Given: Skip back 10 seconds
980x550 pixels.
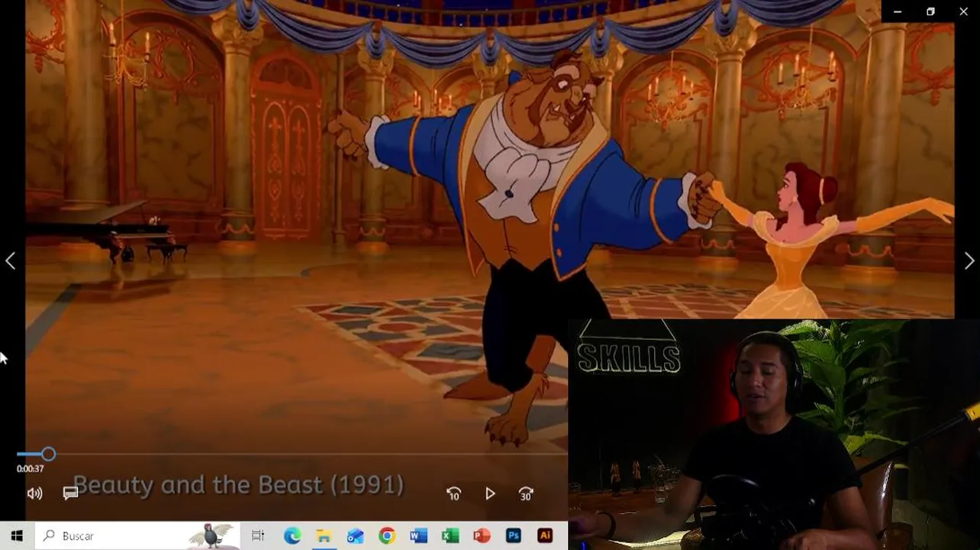Looking at the screenshot, I should 453,494.
